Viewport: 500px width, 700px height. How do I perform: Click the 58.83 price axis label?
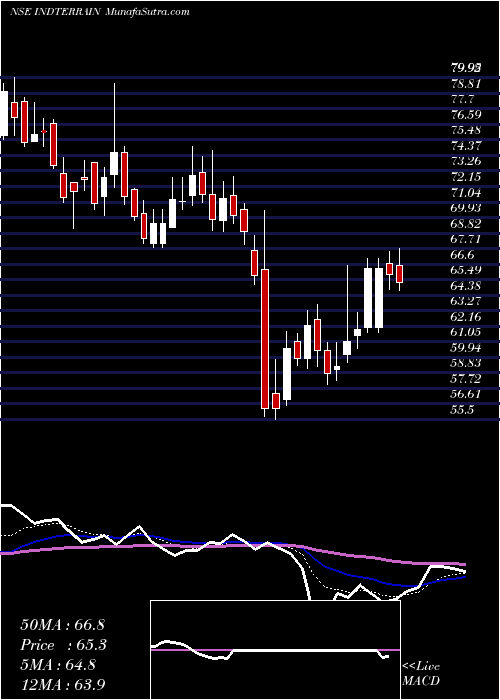tap(464, 364)
